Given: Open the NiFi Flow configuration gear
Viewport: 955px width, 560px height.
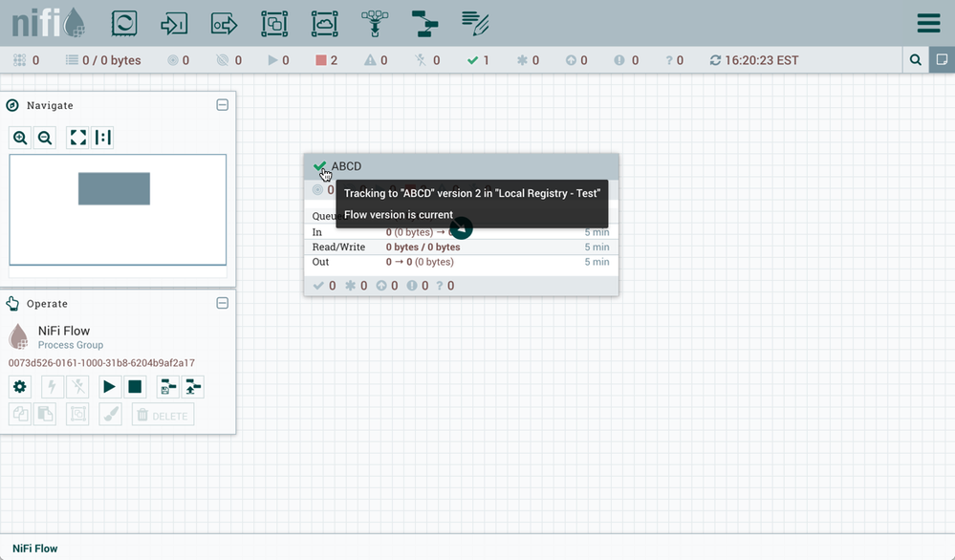Looking at the screenshot, I should 20,387.
